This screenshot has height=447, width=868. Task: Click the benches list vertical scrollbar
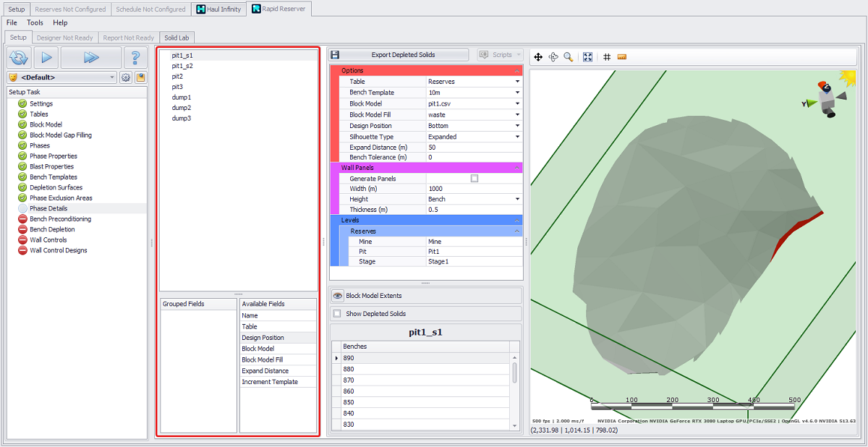click(515, 372)
